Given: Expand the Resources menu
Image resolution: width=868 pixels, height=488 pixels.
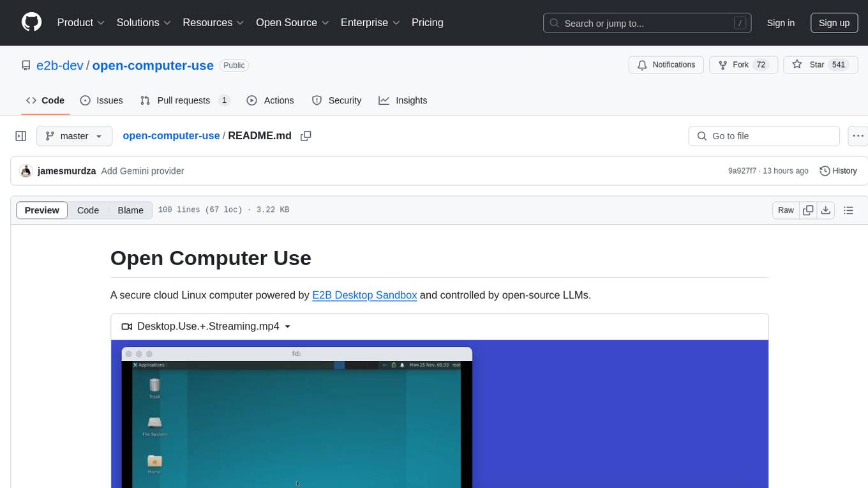Looking at the screenshot, I should click(213, 22).
